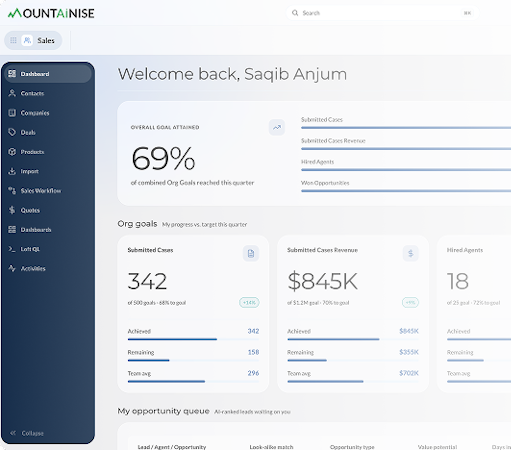The image size is (511, 450).
Task: Click the Team avg value $702K
Action: 409,373
